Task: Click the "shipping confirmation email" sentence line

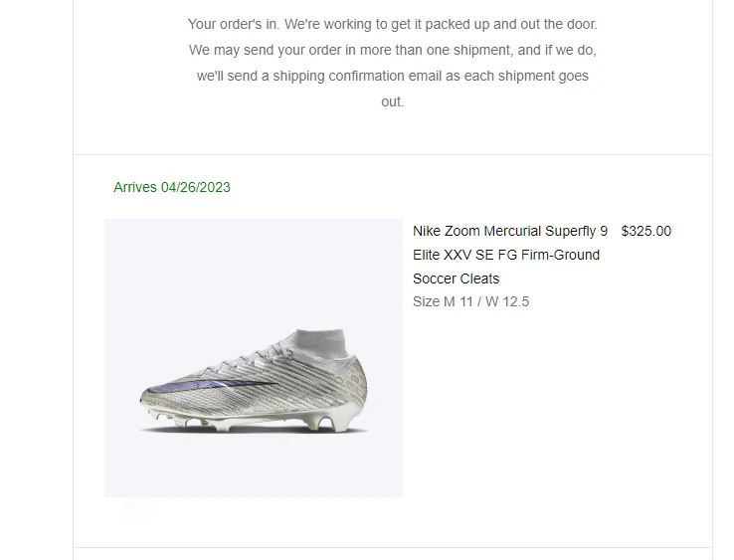Action: [392, 76]
